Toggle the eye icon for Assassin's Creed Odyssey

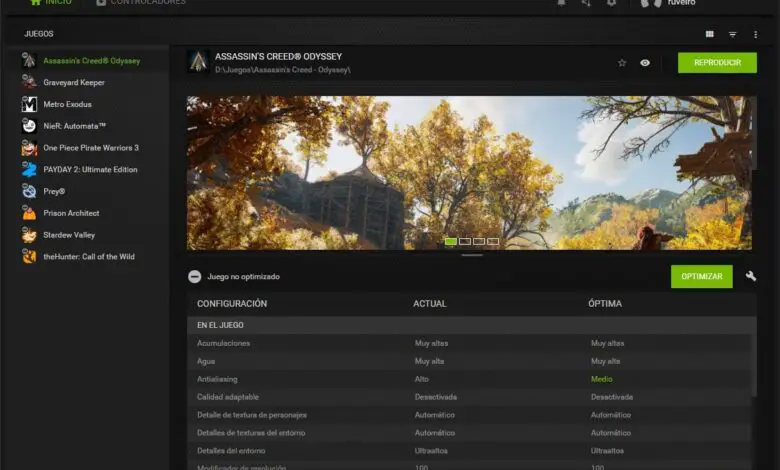pyautogui.click(x=645, y=63)
